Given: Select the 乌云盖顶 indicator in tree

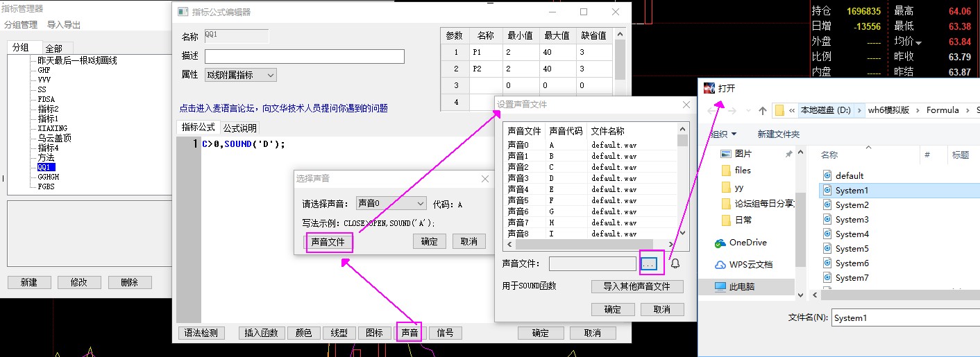Looking at the screenshot, I should [x=54, y=138].
